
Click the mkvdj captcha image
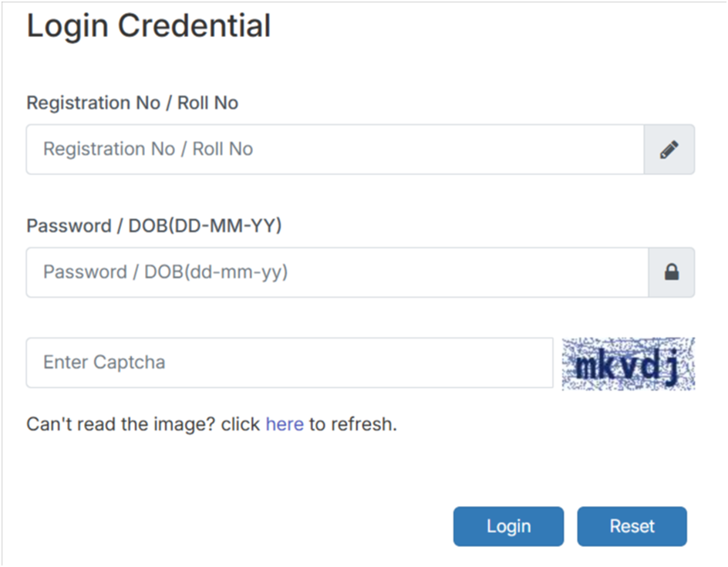coord(628,363)
